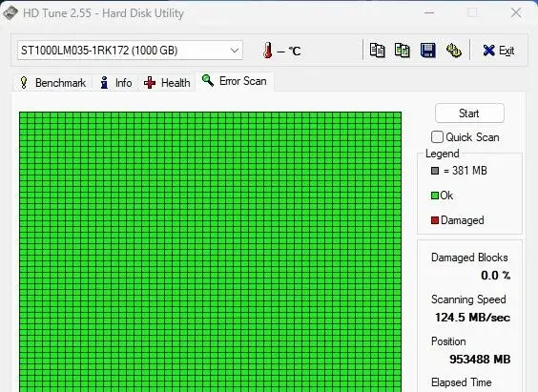Minimize the HD Tune window

tap(429, 13)
